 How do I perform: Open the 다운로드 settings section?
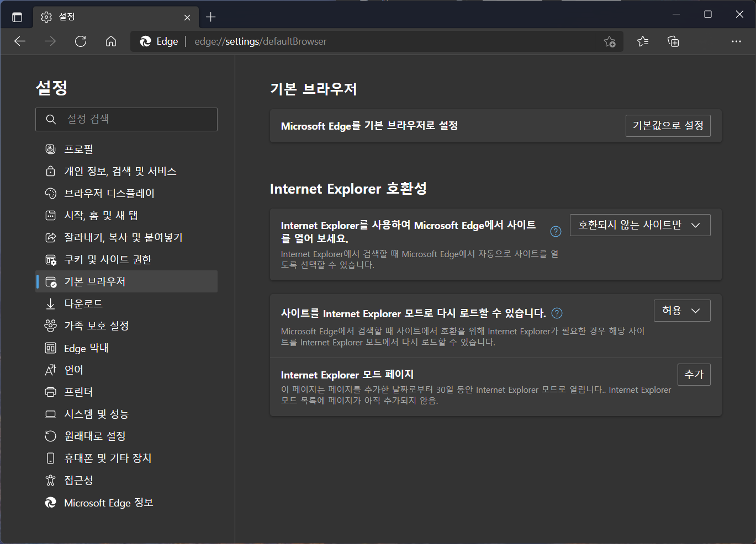(126, 303)
